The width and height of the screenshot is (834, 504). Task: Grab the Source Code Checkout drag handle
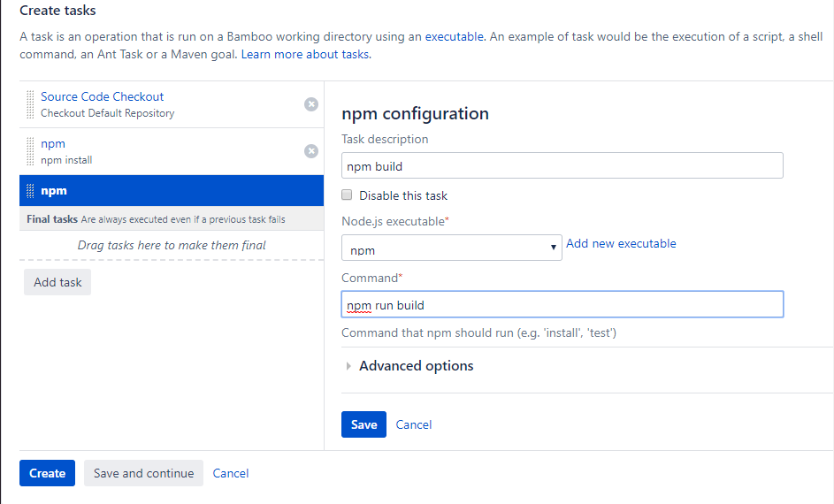(x=30, y=104)
